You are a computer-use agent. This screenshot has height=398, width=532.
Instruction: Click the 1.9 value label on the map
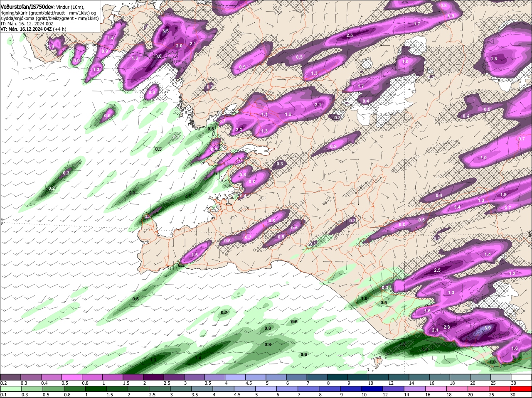[x=503, y=194]
